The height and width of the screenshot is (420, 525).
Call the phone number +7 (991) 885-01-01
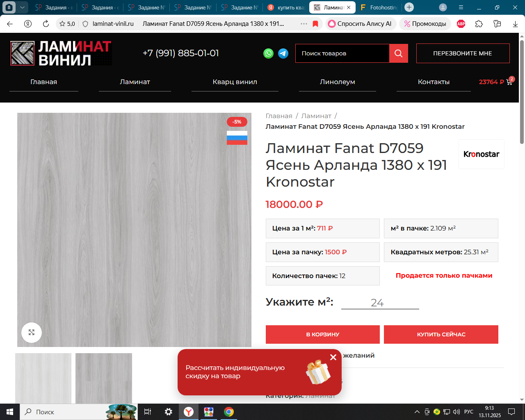coord(181,53)
